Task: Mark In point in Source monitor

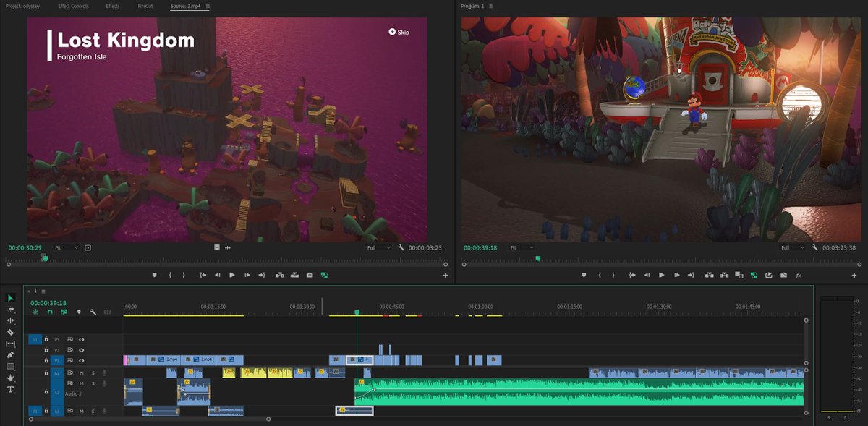Action: tap(170, 275)
